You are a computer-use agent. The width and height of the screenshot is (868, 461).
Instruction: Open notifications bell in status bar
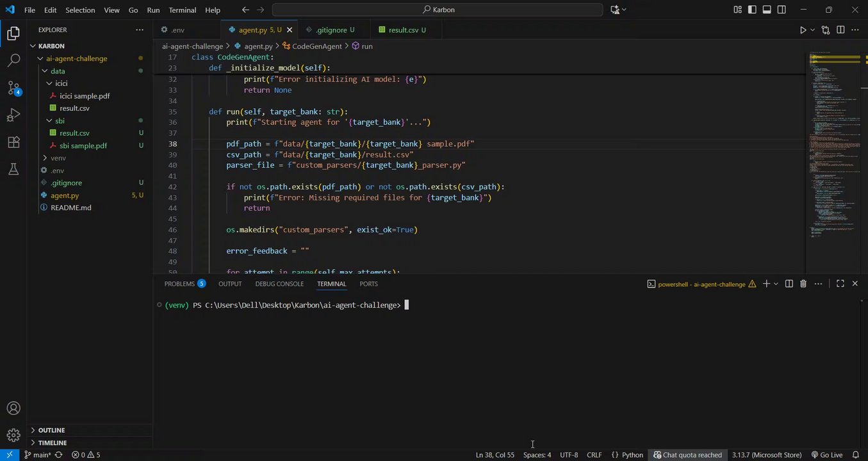856,455
